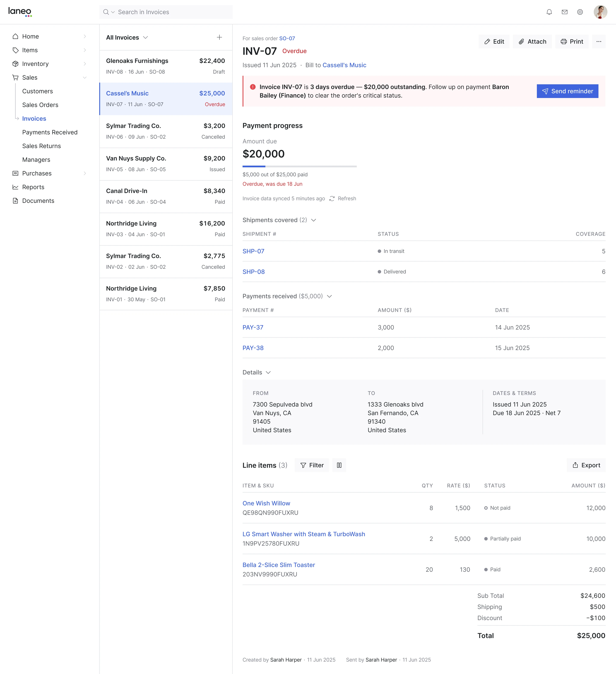Click into Search in Invoices field
616x674 pixels.
tap(166, 12)
